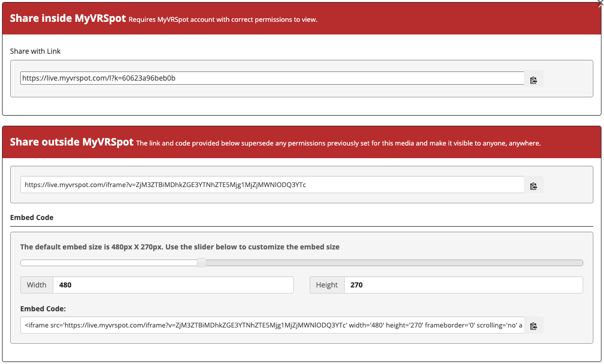Click the Width input field showing 480
604x364 pixels.
click(x=173, y=285)
